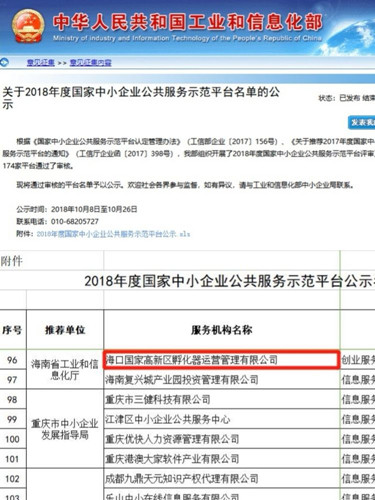Click the blue breadcrumb arrow icon
The width and height of the screenshot is (375, 500).
coord(4,62)
